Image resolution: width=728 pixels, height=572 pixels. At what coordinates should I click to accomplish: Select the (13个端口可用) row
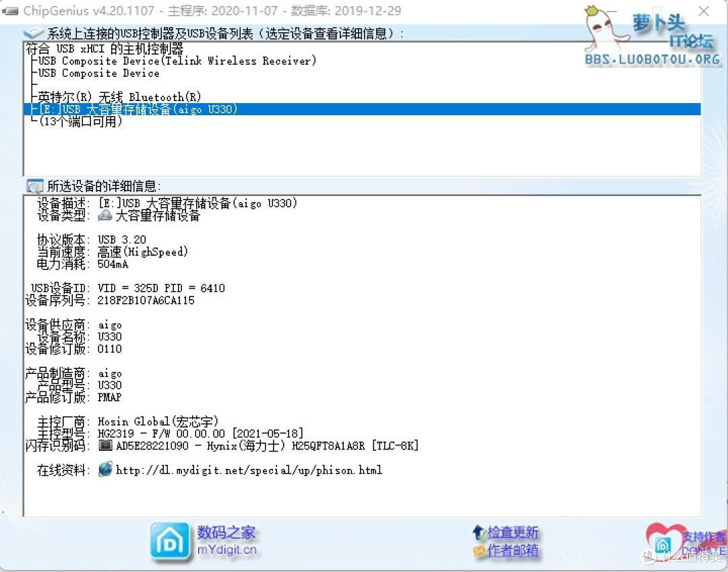click(81, 121)
